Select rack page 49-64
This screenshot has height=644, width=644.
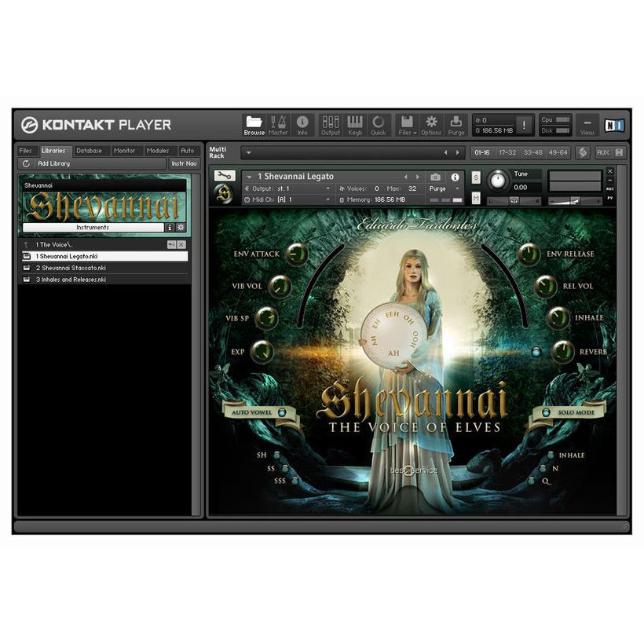click(x=558, y=152)
